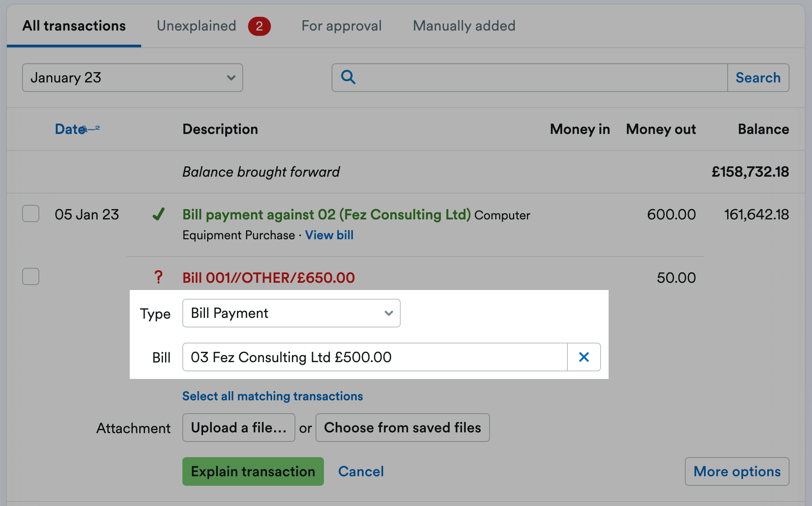Clear the Bill field using the blue X
This screenshot has width=812, height=506.
coord(584,357)
